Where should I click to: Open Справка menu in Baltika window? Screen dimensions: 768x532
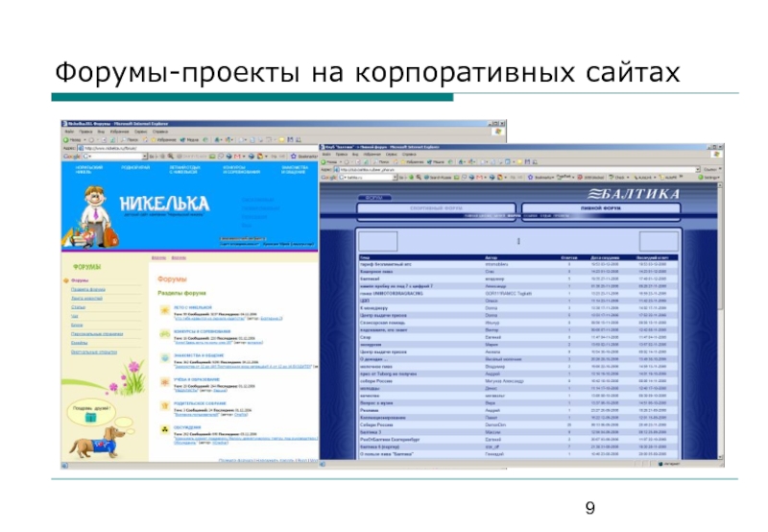409,154
